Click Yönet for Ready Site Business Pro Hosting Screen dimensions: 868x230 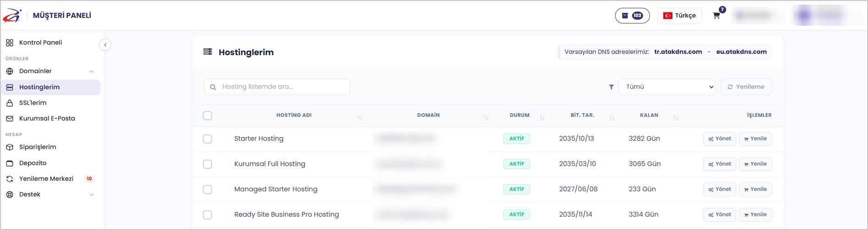click(x=720, y=215)
